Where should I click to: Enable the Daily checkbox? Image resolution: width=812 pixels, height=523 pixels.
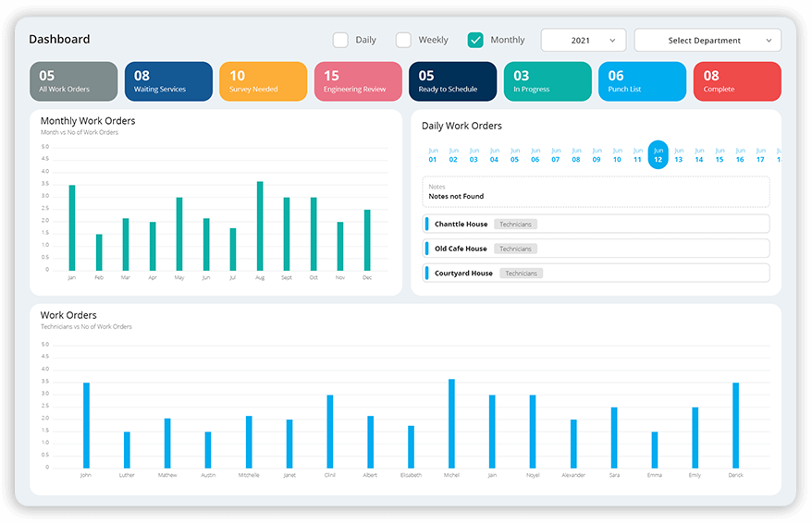(x=340, y=40)
